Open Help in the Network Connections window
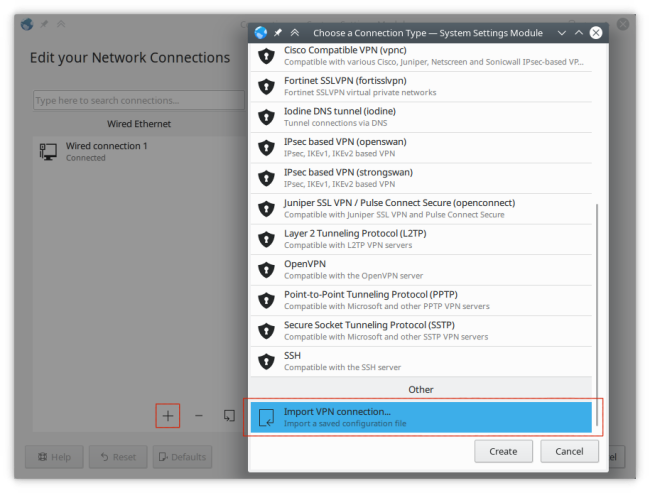Viewport: 650px width, 493px height. (54, 457)
